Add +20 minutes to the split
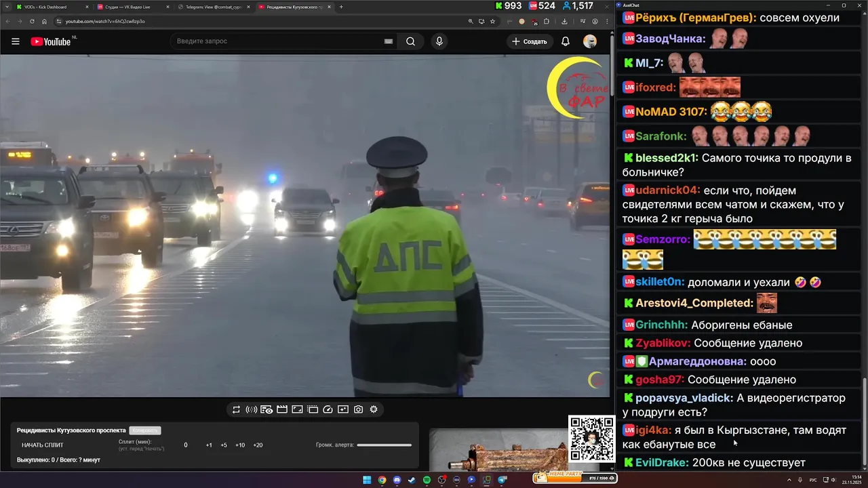 pos(258,445)
